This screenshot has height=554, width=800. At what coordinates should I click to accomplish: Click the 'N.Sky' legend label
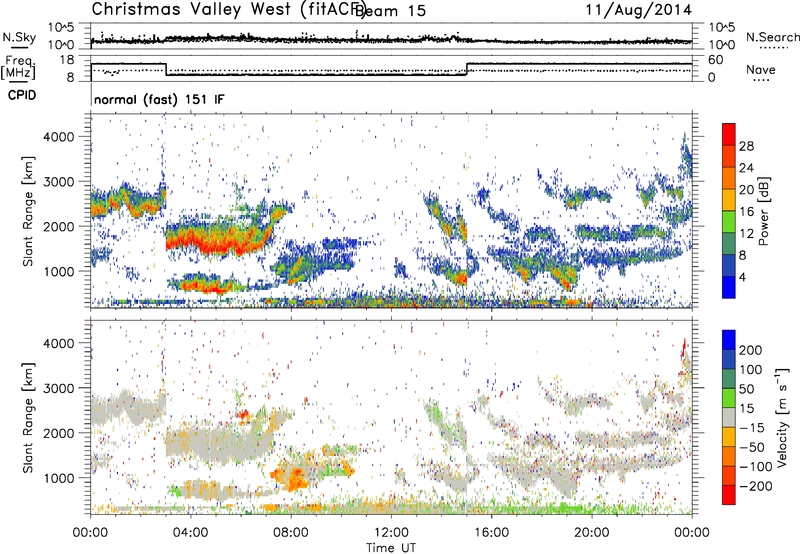tap(19, 37)
